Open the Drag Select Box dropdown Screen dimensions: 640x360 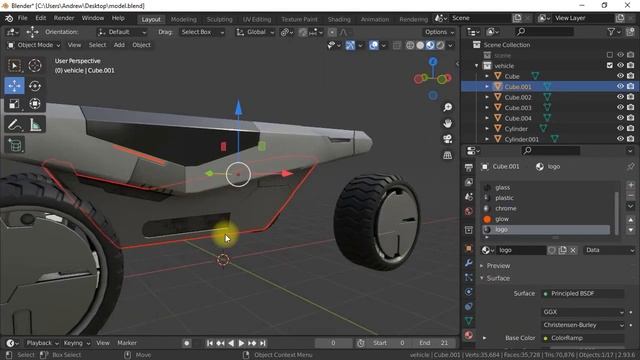(x=202, y=32)
